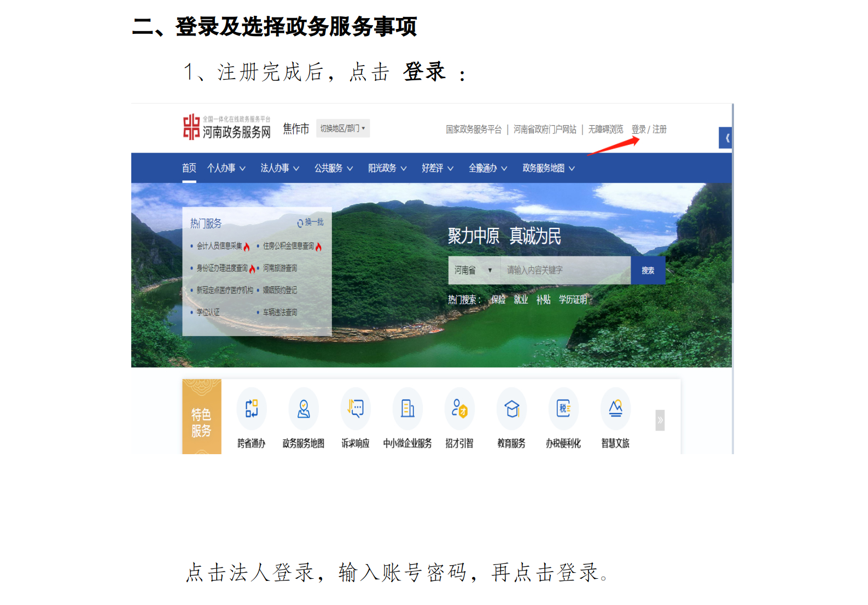Open the 政务服务地图 icon in 特色服务

pyautogui.click(x=304, y=409)
